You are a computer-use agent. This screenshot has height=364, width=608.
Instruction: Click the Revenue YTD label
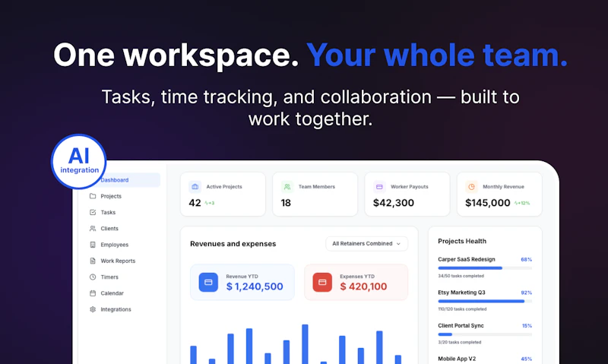[x=242, y=277]
